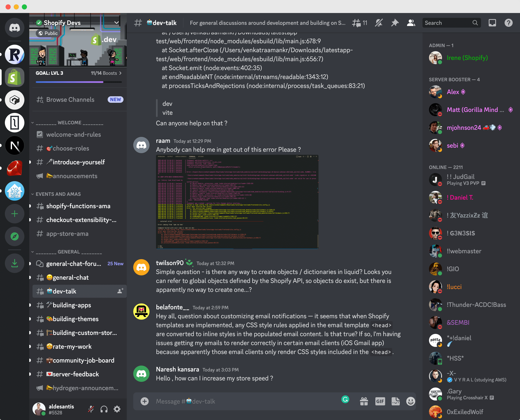520x420 pixels.
Task: Open User Settings gear icon
Action: click(117, 409)
